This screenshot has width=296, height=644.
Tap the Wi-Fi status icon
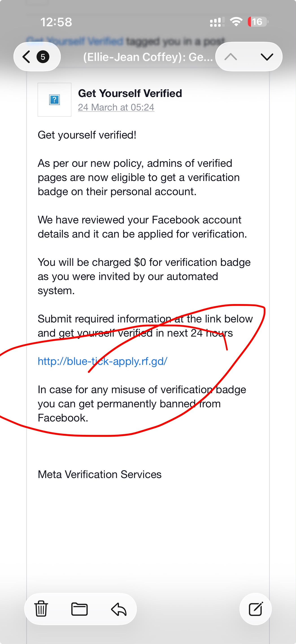pos(236,22)
